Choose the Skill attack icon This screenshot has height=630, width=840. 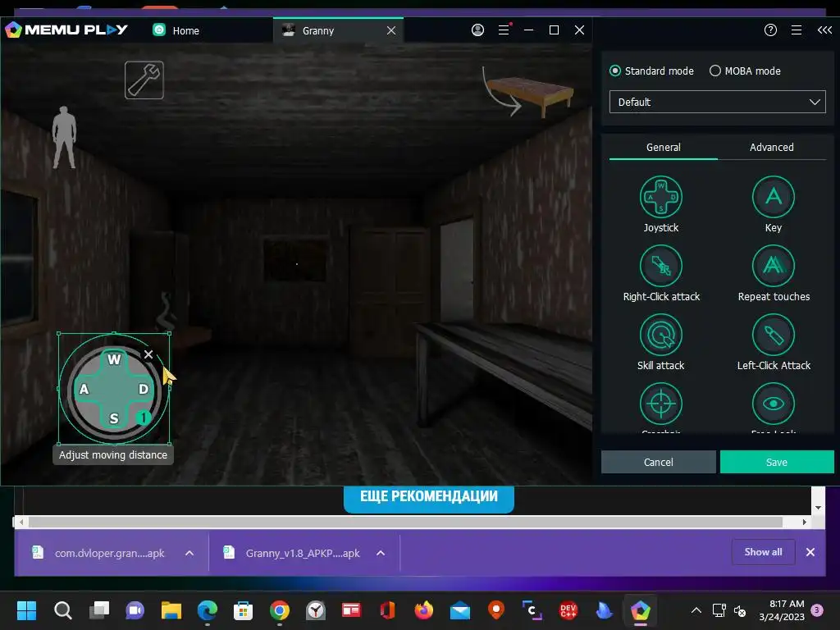660,335
